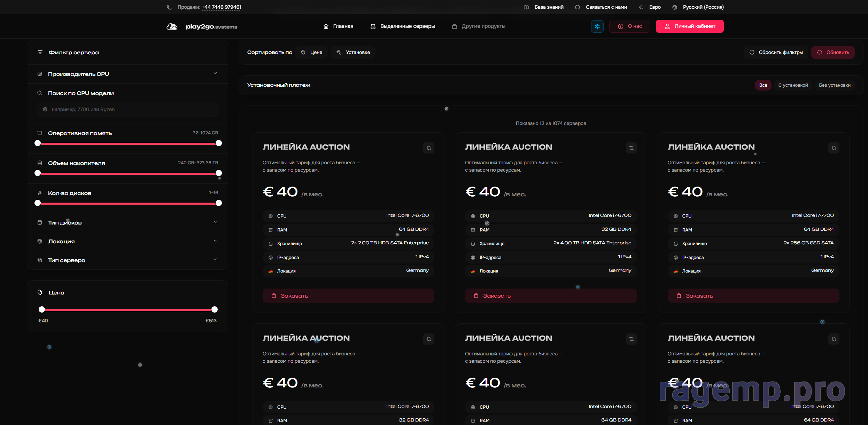
Task: Click the phone icon beside sales number
Action: pos(169,7)
